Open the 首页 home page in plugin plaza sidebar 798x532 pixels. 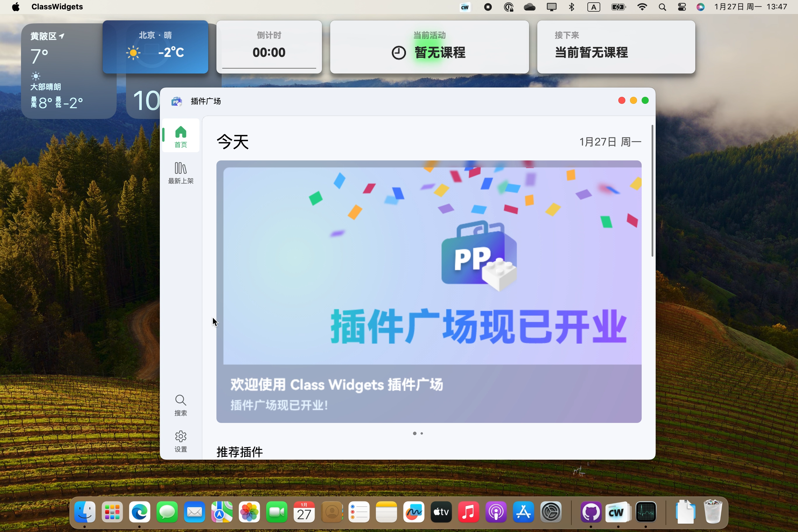click(181, 135)
